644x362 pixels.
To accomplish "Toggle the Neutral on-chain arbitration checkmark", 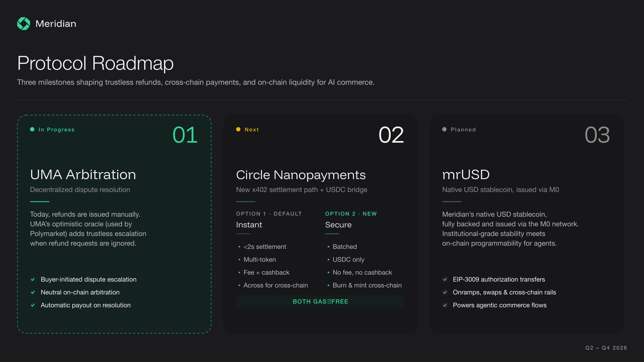I will point(33,292).
